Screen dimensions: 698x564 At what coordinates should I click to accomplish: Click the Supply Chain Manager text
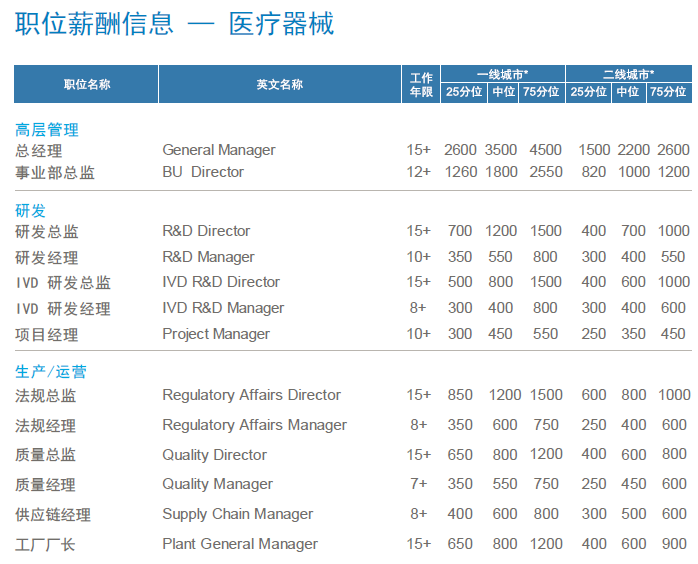click(x=237, y=514)
